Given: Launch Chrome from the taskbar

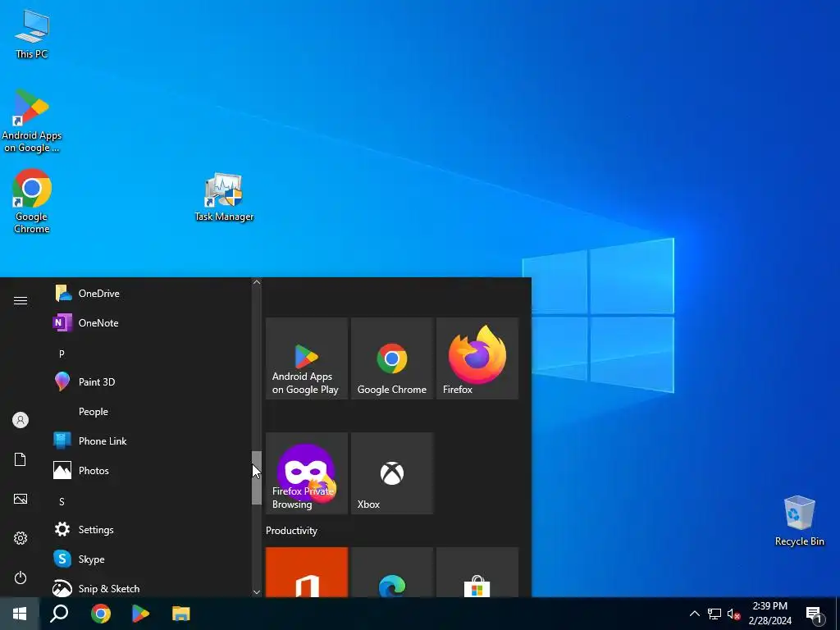Looking at the screenshot, I should [101, 614].
